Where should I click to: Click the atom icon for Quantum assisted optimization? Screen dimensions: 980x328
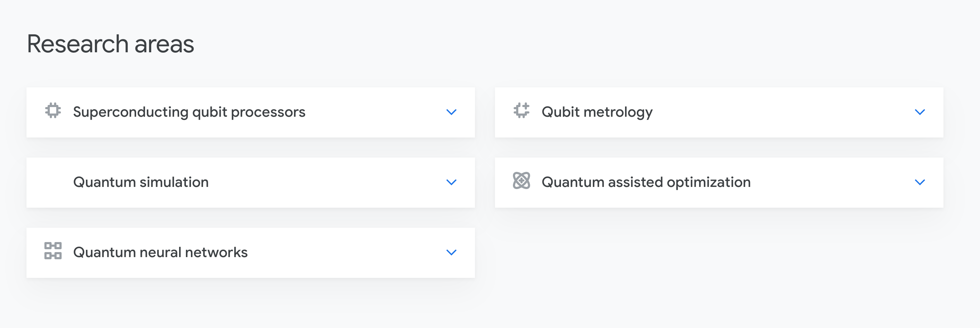coord(521,181)
